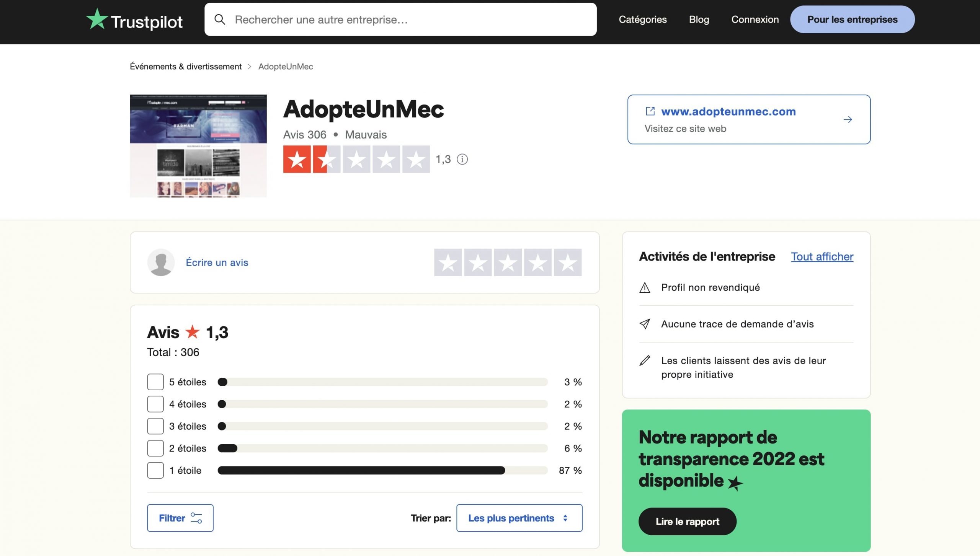This screenshot has width=980, height=556.
Task: Open the Écrire un avis link
Action: click(217, 263)
